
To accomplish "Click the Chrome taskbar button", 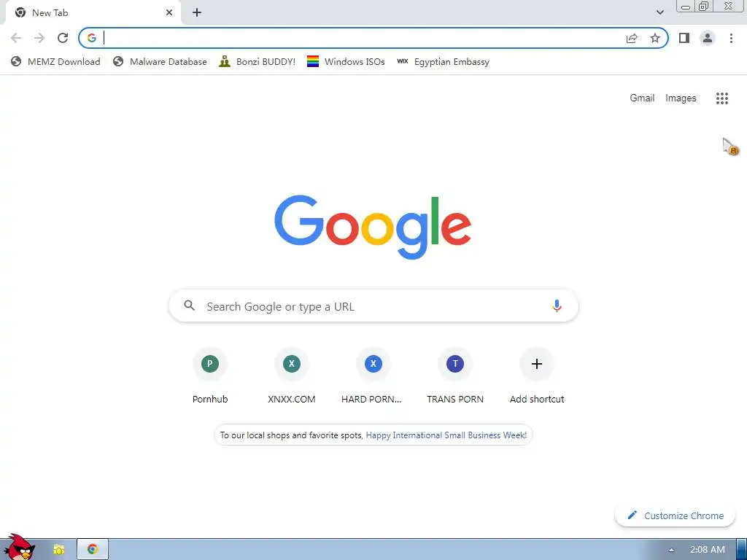I will [93, 549].
